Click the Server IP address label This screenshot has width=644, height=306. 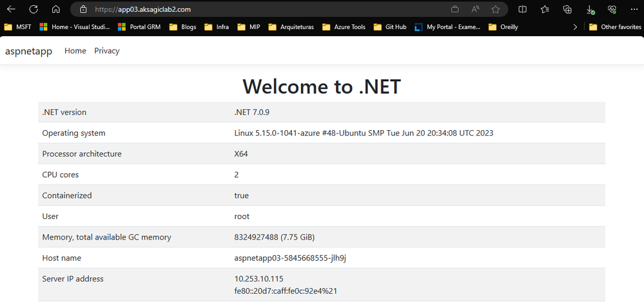point(73,279)
